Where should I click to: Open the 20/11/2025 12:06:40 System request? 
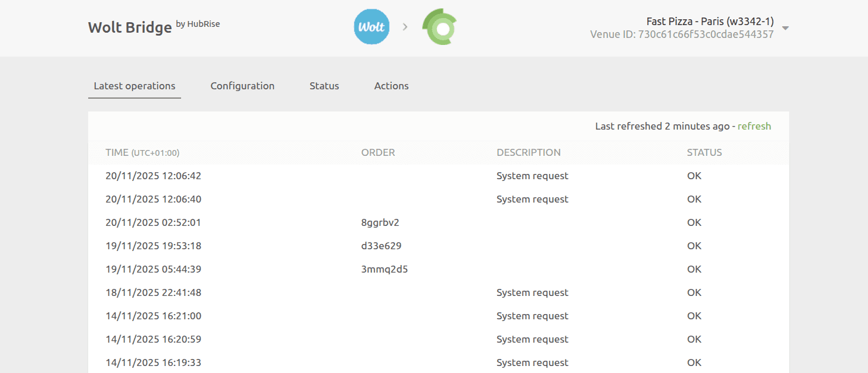[532, 199]
